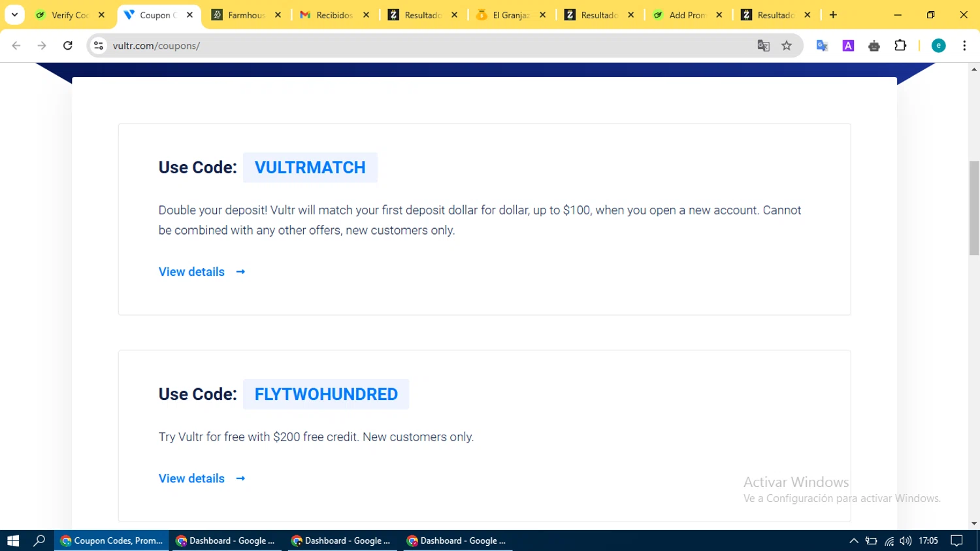View details of FLYTWOHUNDRED offer

click(202, 478)
